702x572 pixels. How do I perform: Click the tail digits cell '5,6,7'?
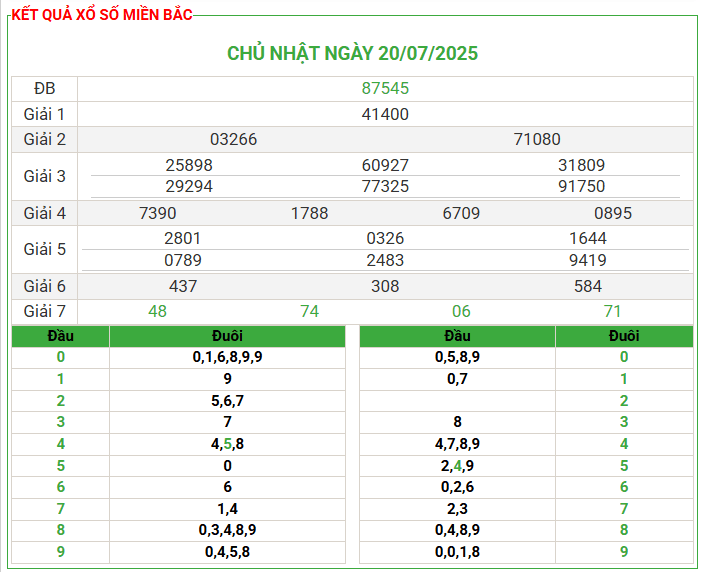click(227, 401)
